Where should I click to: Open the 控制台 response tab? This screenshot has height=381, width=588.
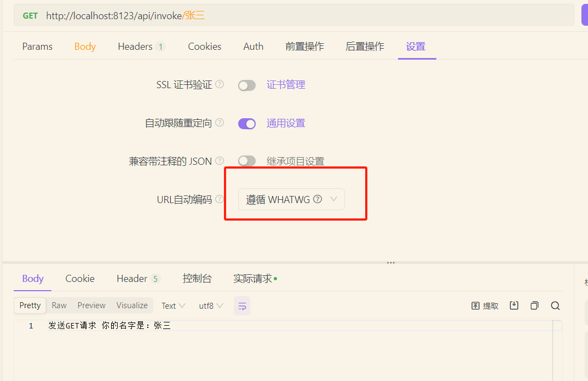(197, 279)
